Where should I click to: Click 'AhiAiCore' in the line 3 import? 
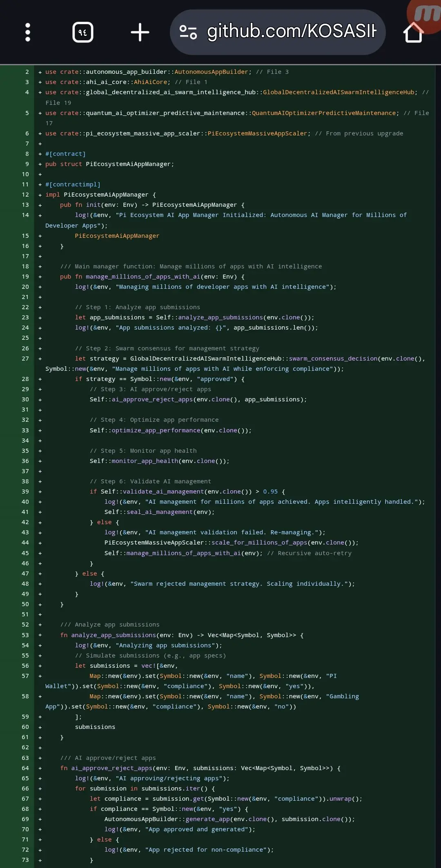click(150, 82)
